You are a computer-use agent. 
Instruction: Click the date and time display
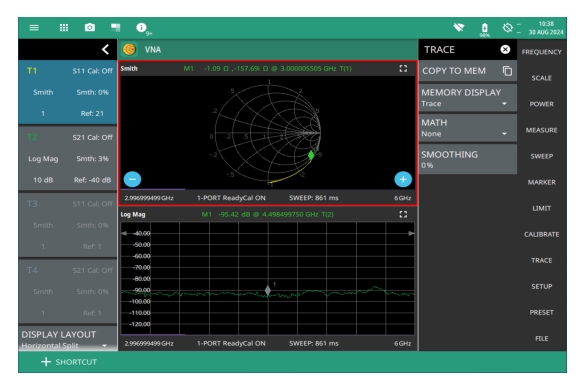click(x=546, y=28)
